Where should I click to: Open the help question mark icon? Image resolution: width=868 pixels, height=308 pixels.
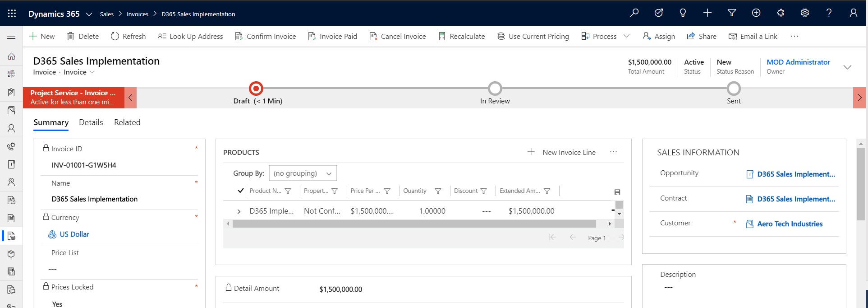click(829, 13)
